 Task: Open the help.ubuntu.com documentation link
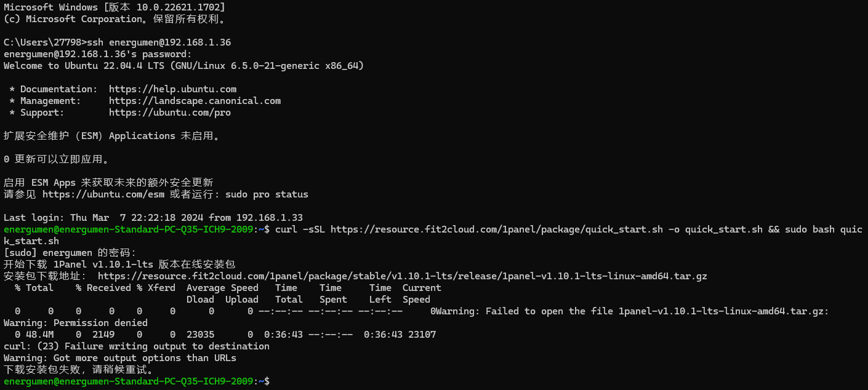click(x=172, y=89)
